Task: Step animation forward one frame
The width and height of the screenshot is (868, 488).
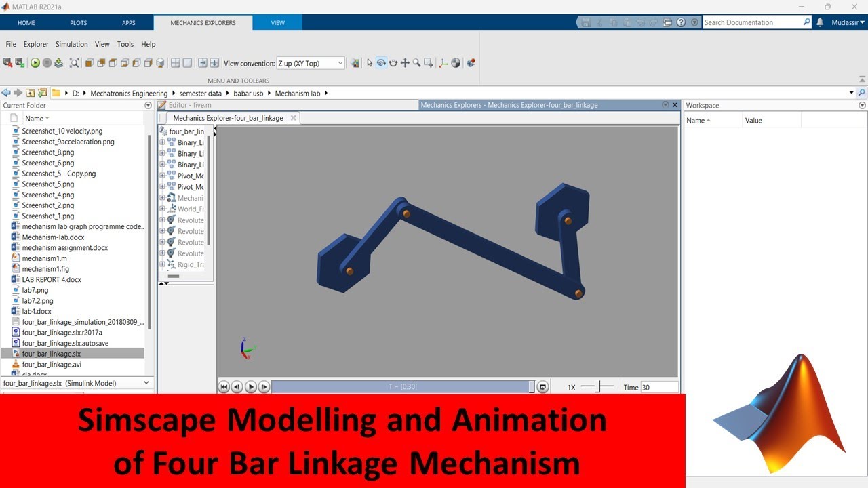Action: [x=264, y=387]
